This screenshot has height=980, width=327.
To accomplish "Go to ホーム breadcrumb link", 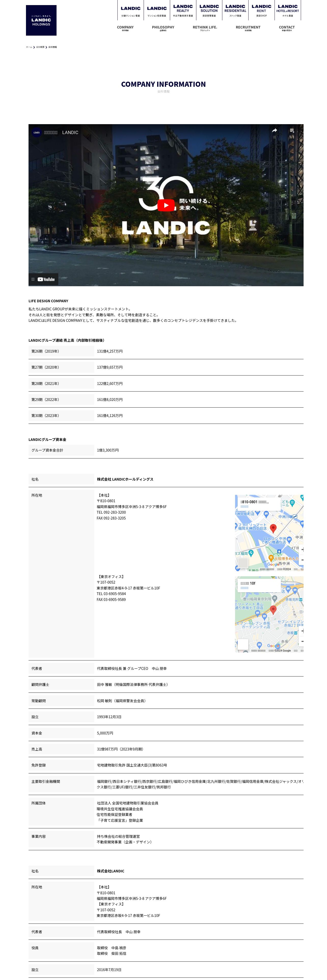I will [x=29, y=47].
